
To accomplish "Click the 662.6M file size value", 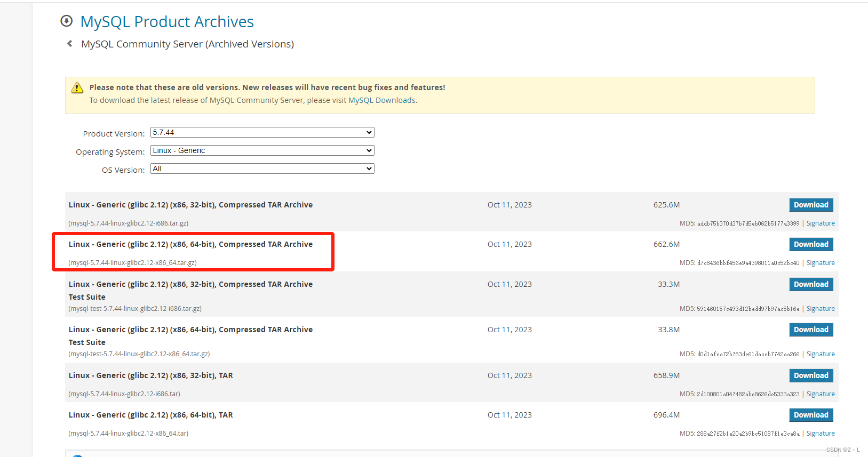I will [666, 244].
